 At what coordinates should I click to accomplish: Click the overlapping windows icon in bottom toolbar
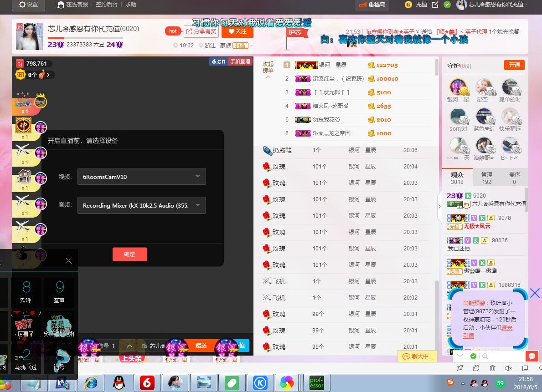[525, 368]
